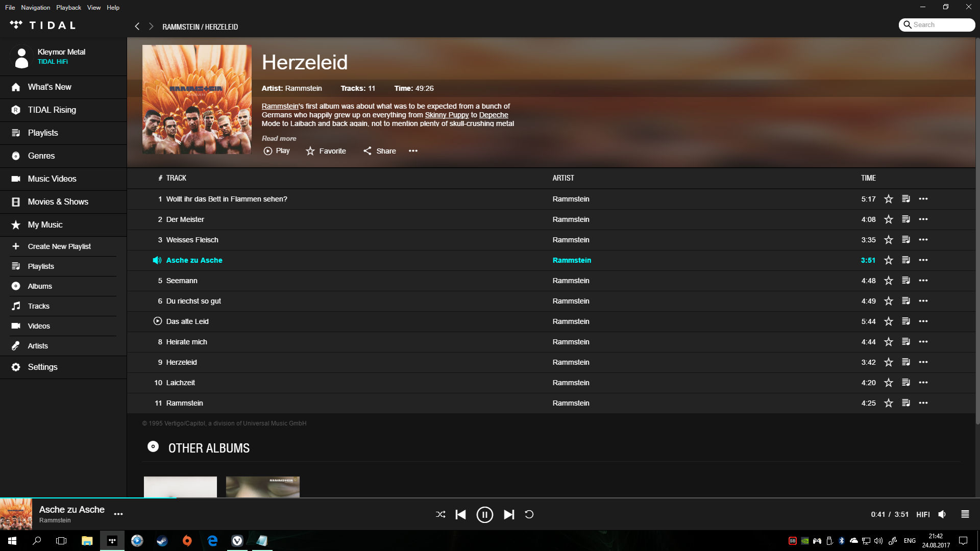The image size is (980, 551).
Task: Open Rammstein link in album description
Action: [280, 106]
